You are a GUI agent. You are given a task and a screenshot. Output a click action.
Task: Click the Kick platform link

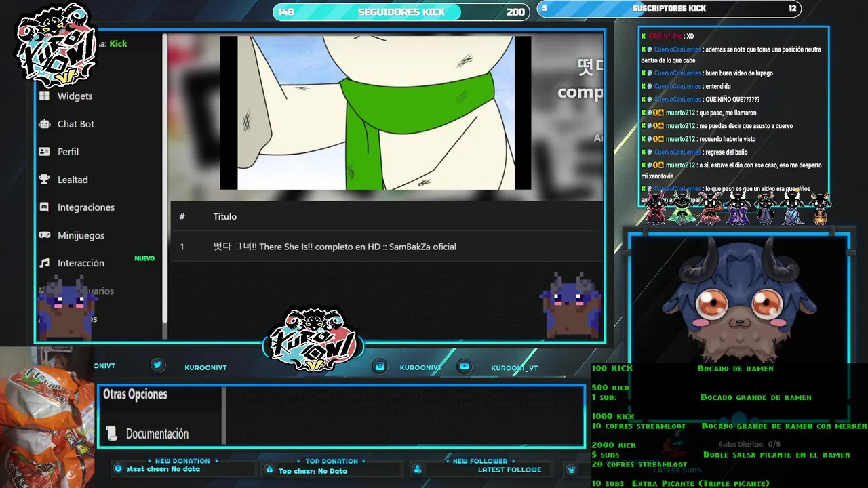118,43
